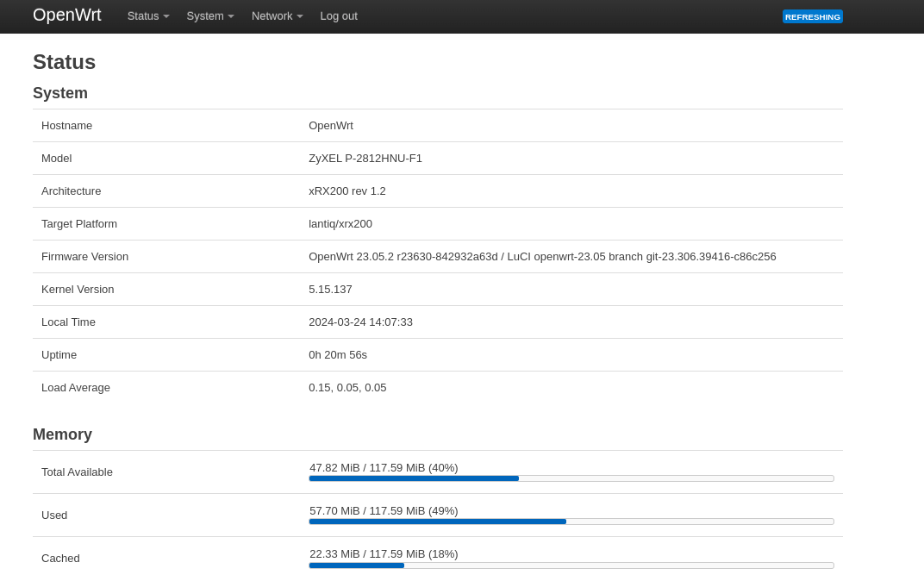
Task: Click the ZyXEL P-2812HNU-F1 model value
Action: point(365,159)
